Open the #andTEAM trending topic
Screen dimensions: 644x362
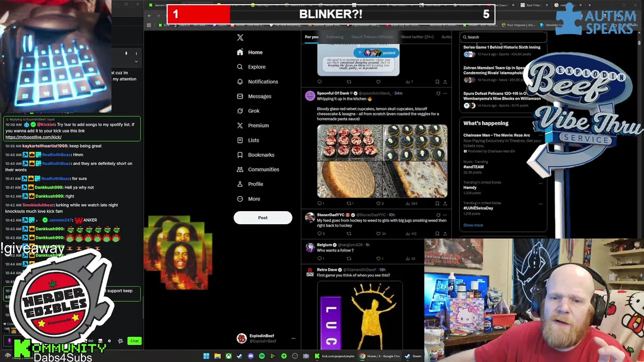473,167
